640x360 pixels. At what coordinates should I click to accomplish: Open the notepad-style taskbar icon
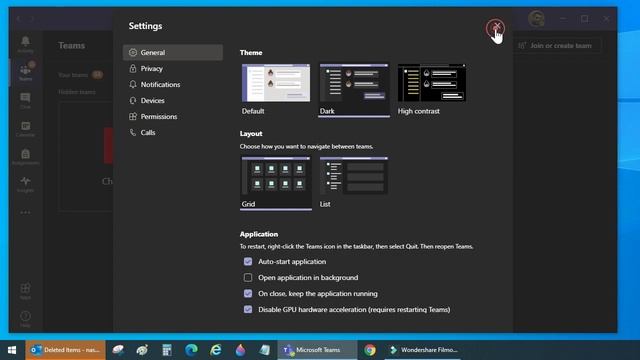click(264, 350)
